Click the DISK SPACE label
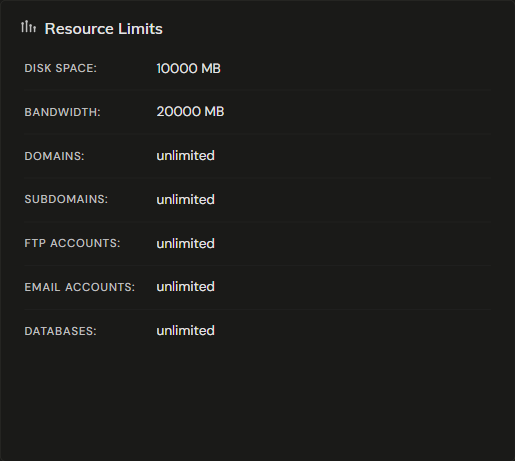 (x=61, y=68)
